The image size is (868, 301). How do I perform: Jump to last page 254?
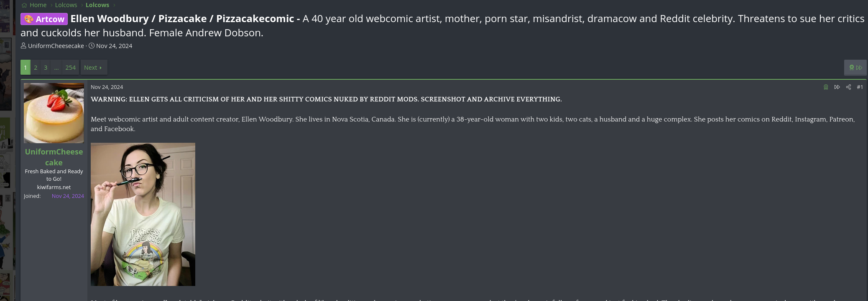point(70,68)
